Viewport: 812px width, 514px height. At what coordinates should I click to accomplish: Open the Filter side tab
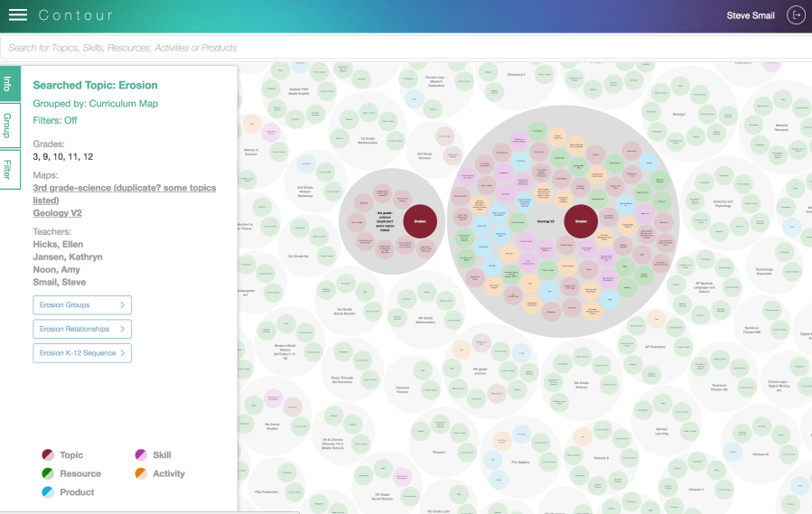[8, 169]
